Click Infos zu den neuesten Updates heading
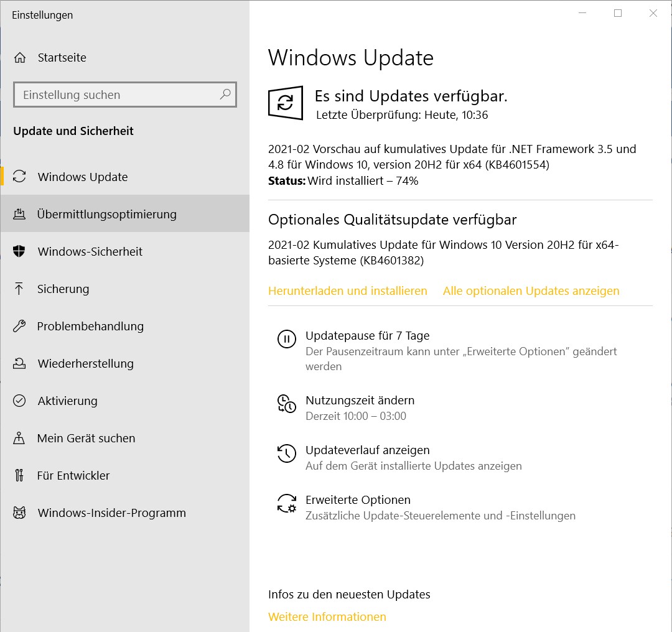The height and width of the screenshot is (632, 672). pyautogui.click(x=349, y=594)
